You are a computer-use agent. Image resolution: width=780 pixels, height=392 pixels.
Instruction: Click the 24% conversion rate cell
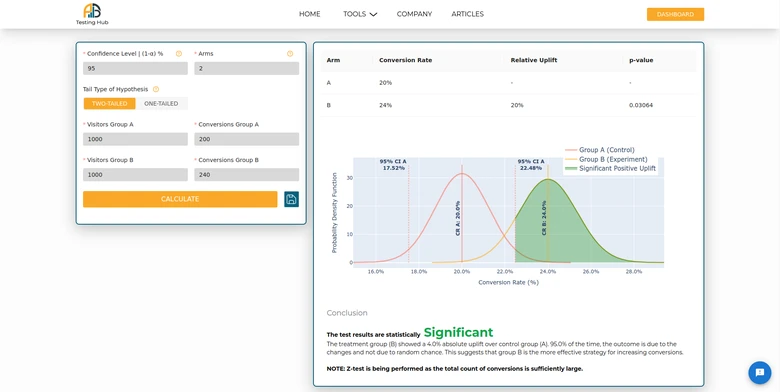pos(386,105)
